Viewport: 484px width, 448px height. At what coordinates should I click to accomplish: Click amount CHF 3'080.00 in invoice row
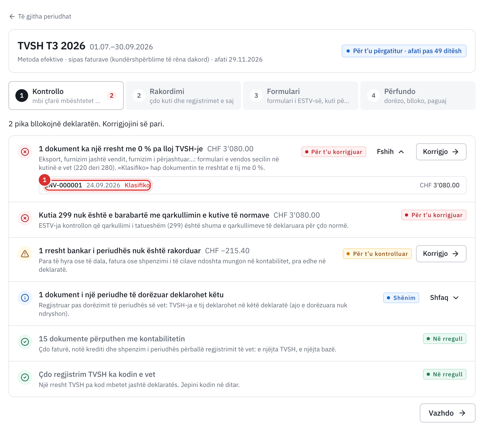tap(439, 185)
